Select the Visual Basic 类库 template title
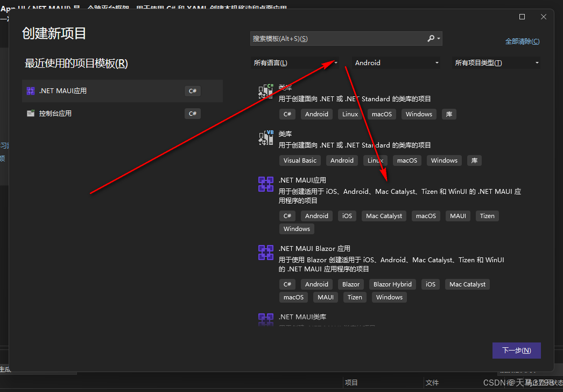Viewport: 563px width, 392px height. 285,134
